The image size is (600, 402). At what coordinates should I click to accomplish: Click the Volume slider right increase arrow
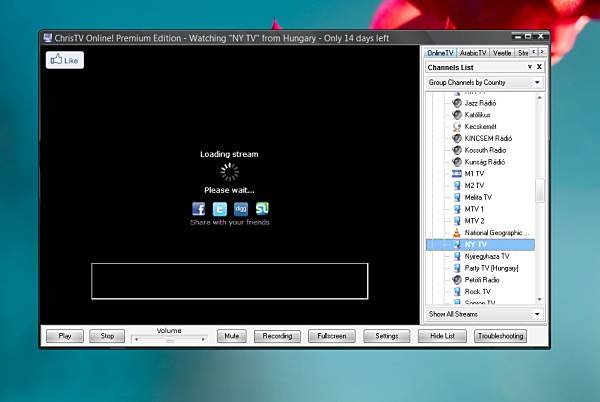tap(203, 339)
